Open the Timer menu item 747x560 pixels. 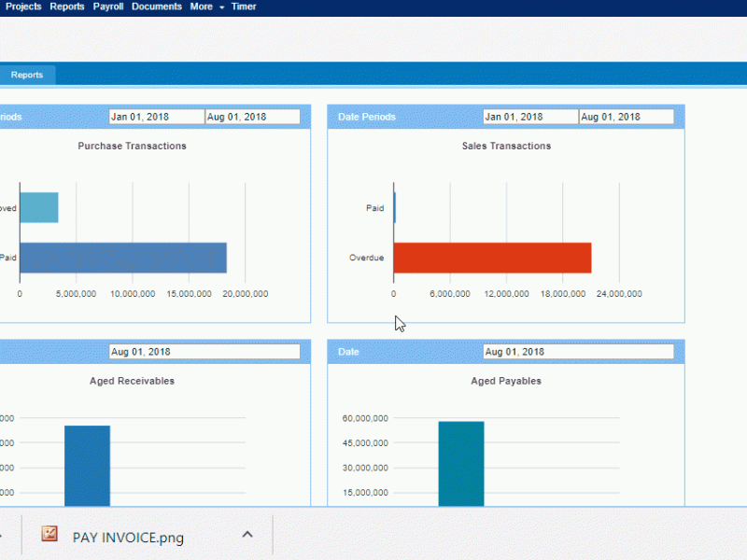tap(244, 7)
